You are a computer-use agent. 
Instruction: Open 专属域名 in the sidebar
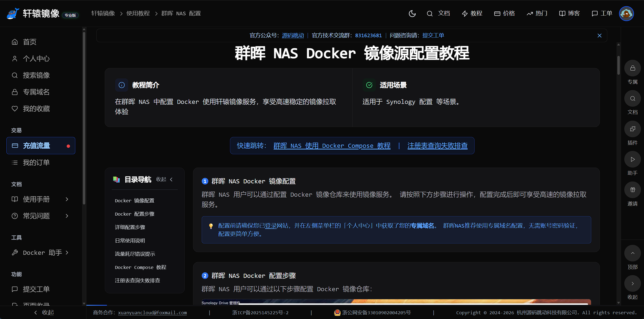[41, 92]
